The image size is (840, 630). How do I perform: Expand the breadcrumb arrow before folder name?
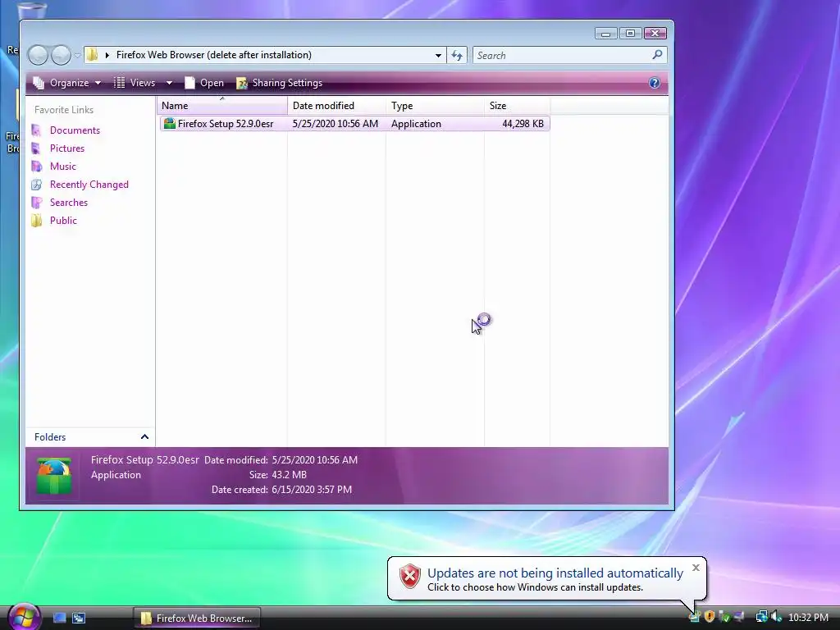[x=107, y=55]
